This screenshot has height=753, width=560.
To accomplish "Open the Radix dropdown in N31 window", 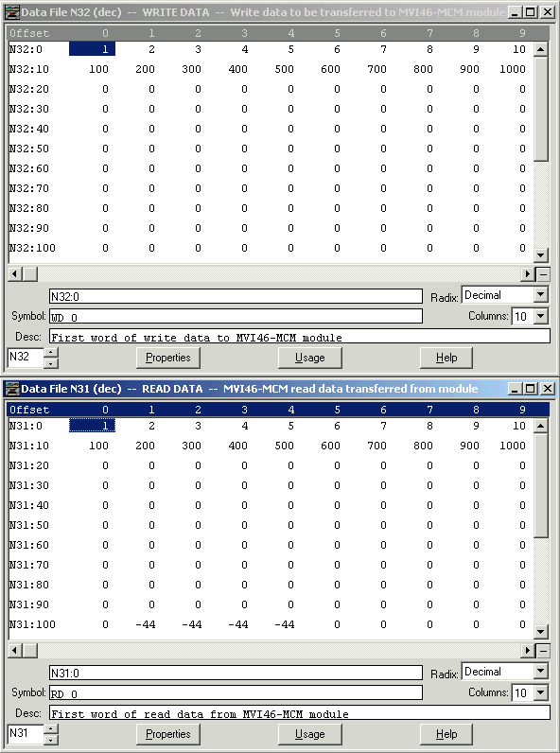I will tap(541, 672).
